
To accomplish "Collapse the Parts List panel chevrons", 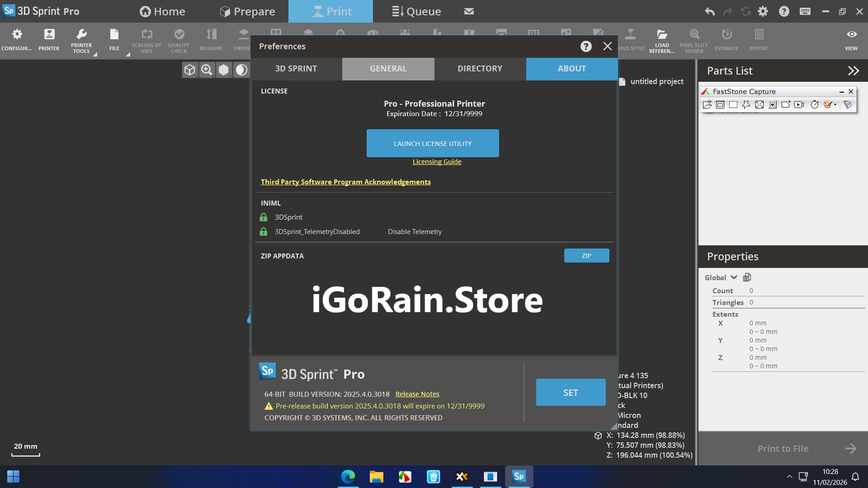I will [x=853, y=71].
